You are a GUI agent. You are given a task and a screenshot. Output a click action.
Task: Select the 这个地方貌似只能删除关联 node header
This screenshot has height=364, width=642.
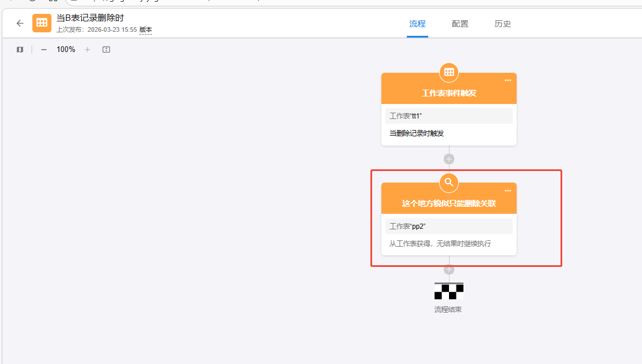[449, 199]
